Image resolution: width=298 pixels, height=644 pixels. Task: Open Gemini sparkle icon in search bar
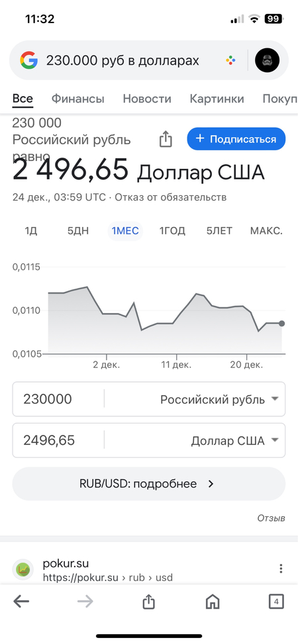click(x=230, y=61)
